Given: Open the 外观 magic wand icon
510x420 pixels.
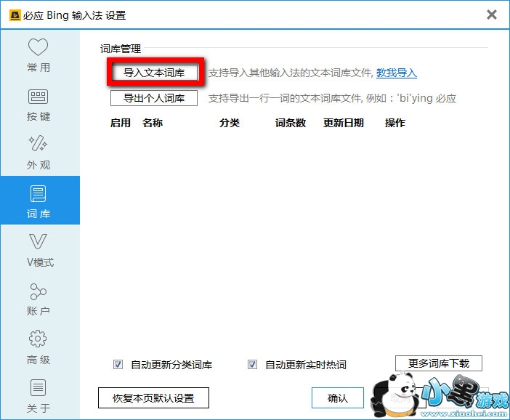Looking at the screenshot, I should click(x=39, y=143).
